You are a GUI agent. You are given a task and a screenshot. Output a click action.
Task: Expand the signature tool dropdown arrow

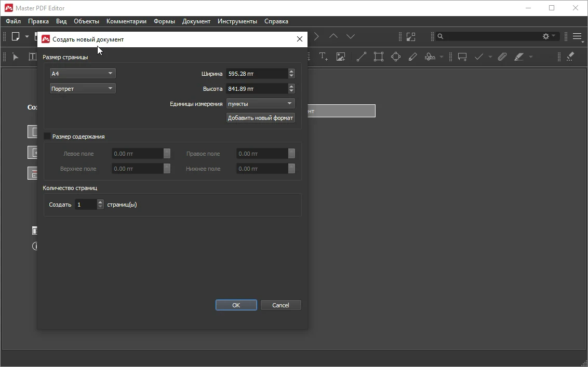pos(442,57)
